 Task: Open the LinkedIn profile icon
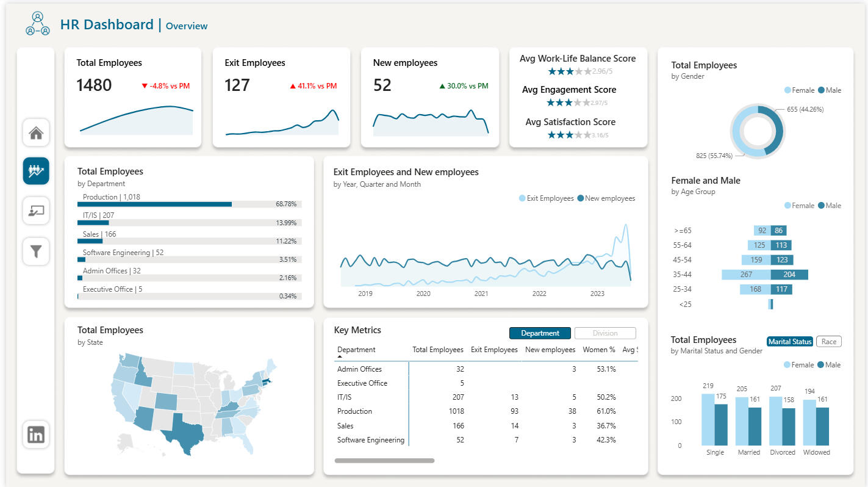[x=36, y=435]
